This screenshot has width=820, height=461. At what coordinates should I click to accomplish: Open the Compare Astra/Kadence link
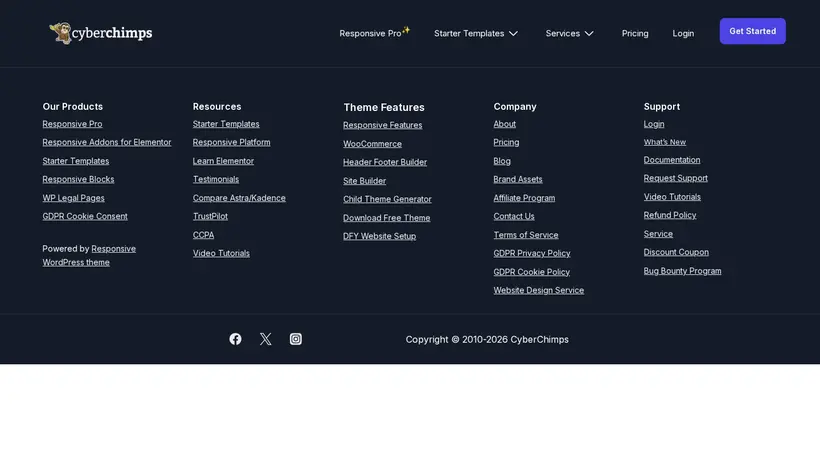click(x=239, y=198)
